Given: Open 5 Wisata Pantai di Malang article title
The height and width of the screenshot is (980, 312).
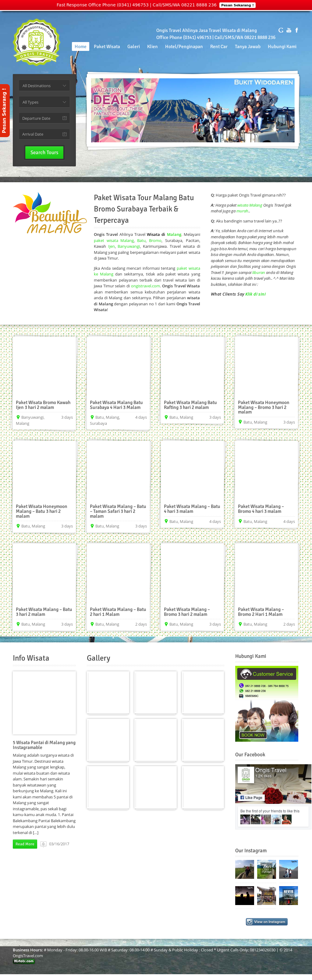Looking at the screenshot, I should coord(44,745).
